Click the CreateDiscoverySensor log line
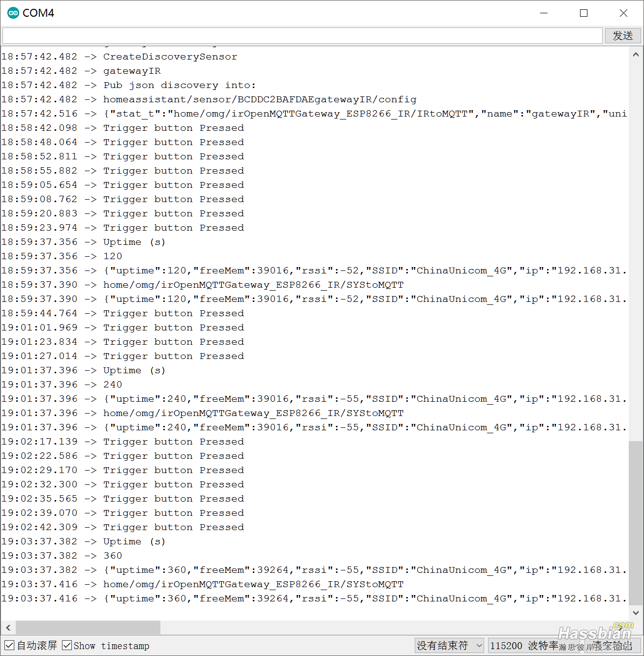The width and height of the screenshot is (644, 656). (119, 57)
